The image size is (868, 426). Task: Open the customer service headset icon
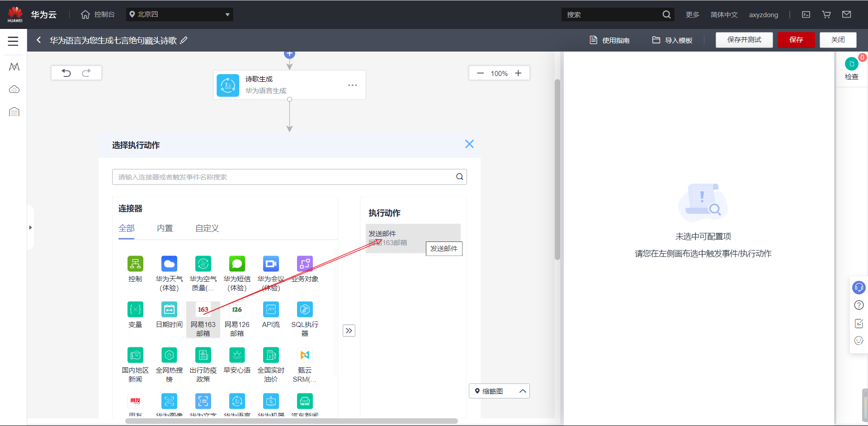coord(859,287)
